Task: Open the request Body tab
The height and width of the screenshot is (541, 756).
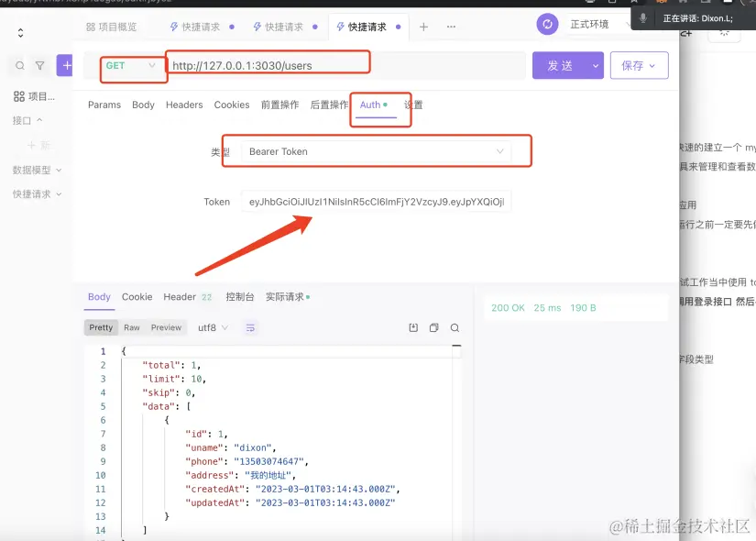Action: [x=143, y=105]
